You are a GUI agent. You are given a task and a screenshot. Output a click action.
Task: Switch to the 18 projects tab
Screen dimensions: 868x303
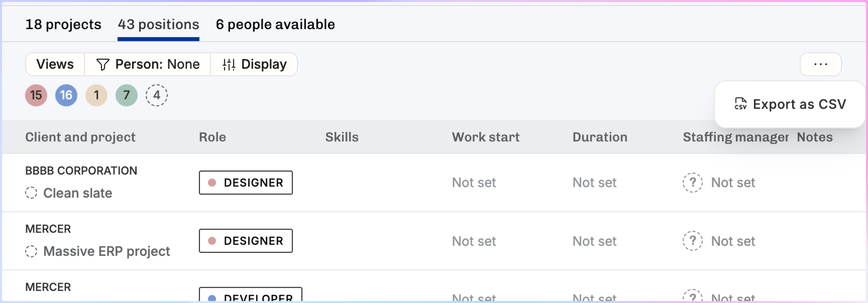tap(63, 25)
